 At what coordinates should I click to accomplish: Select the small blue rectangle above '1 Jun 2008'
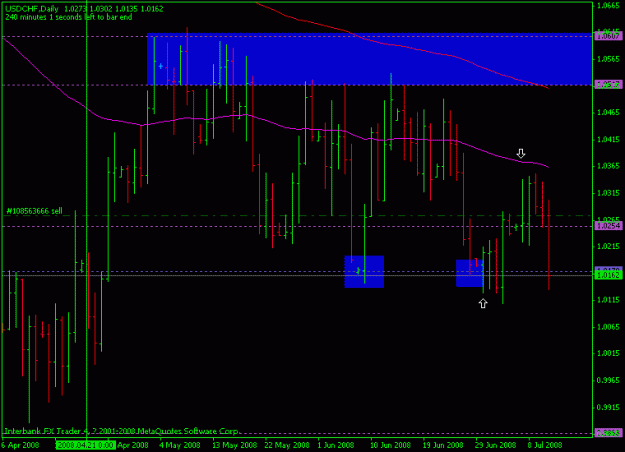tap(364, 271)
